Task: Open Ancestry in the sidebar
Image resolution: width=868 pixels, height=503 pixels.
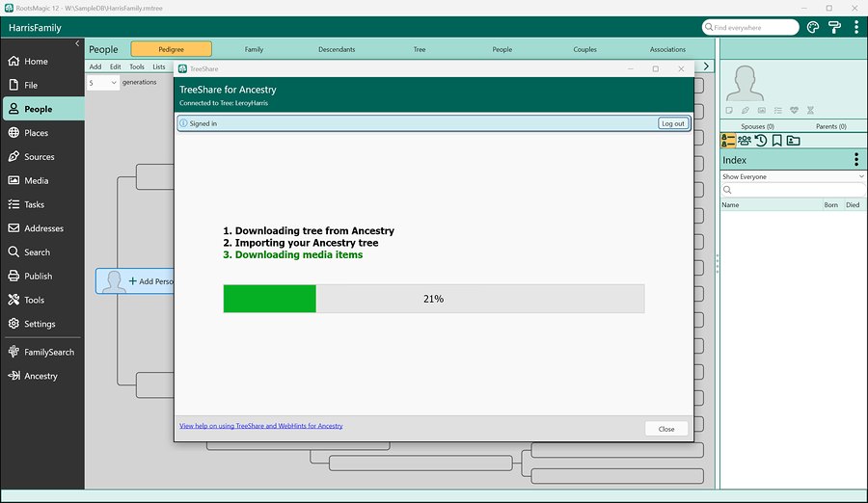Action: coord(42,376)
